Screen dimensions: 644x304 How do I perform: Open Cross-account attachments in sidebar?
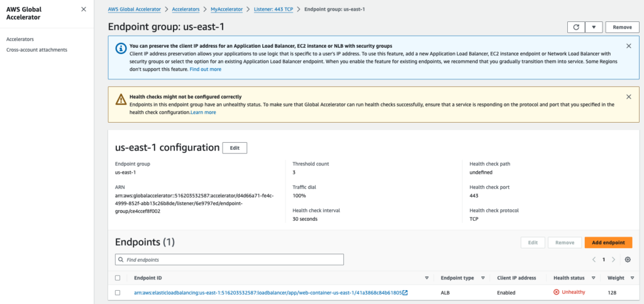click(36, 50)
